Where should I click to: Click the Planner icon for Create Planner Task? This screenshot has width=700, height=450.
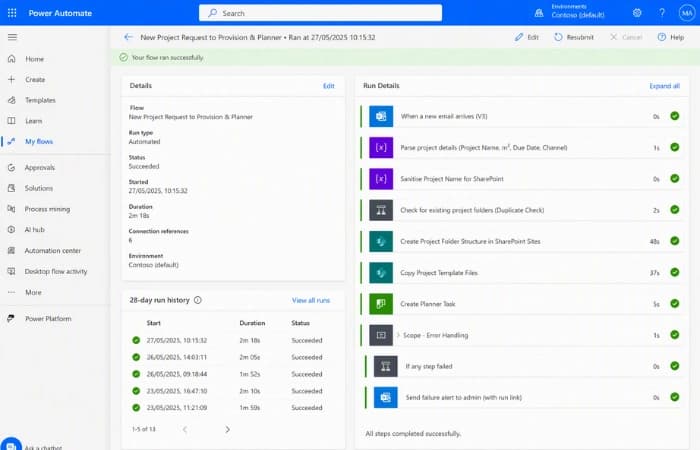coord(381,304)
